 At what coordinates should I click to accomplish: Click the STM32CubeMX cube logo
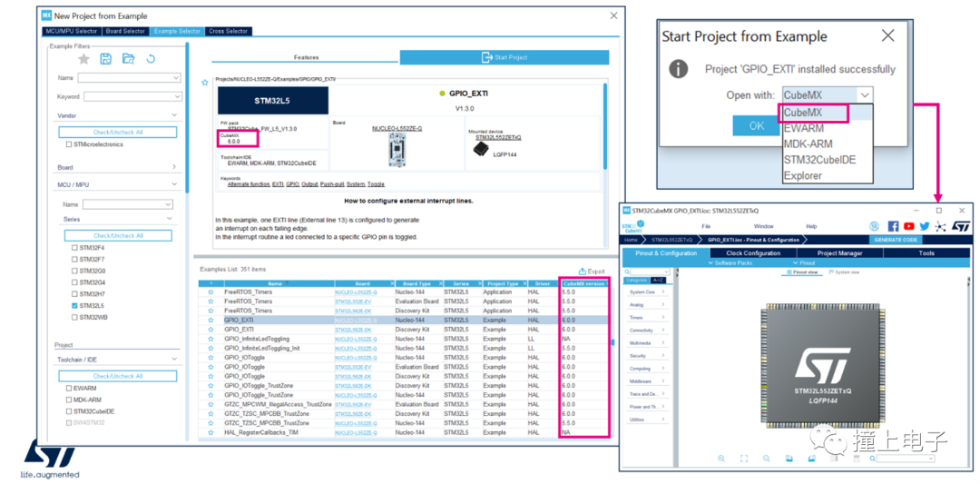[x=632, y=226]
